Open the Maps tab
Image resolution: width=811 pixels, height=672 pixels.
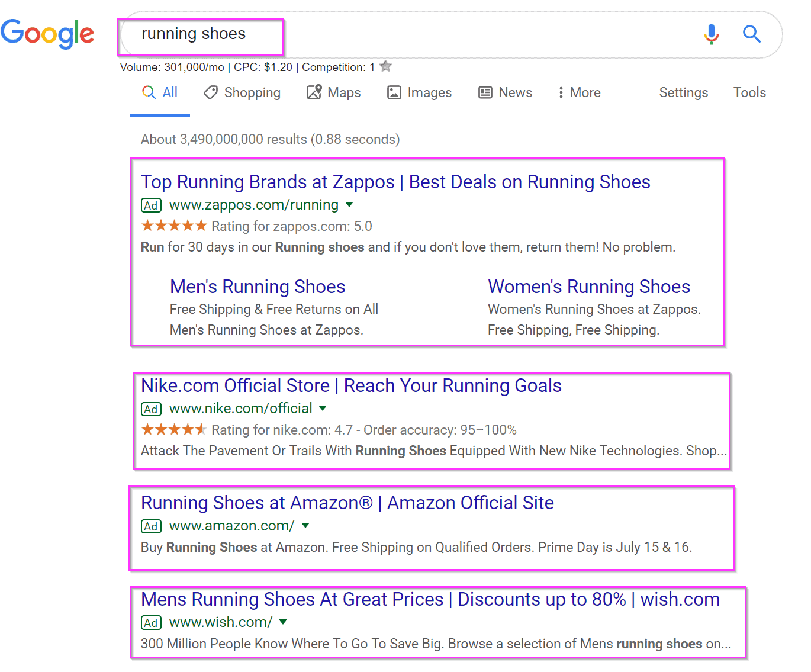point(333,92)
